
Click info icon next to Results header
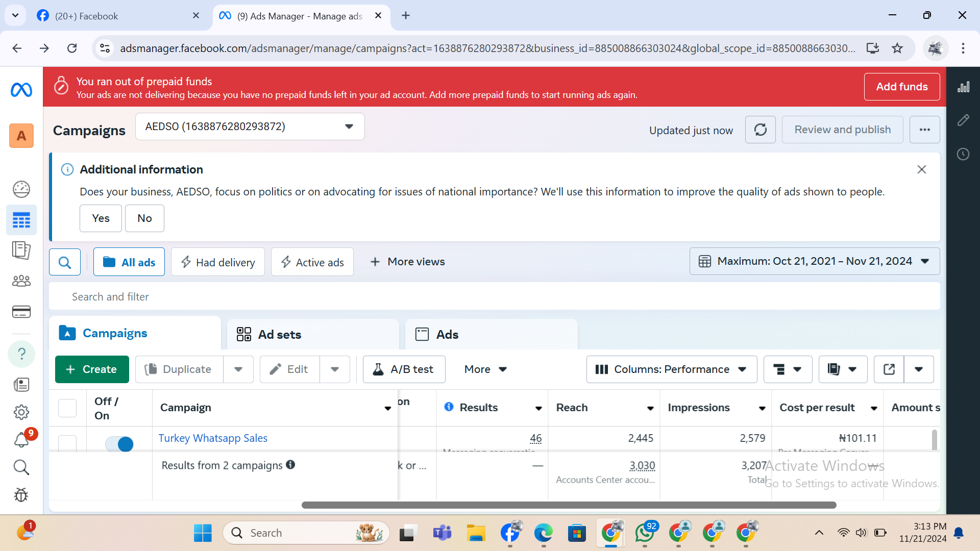point(449,407)
